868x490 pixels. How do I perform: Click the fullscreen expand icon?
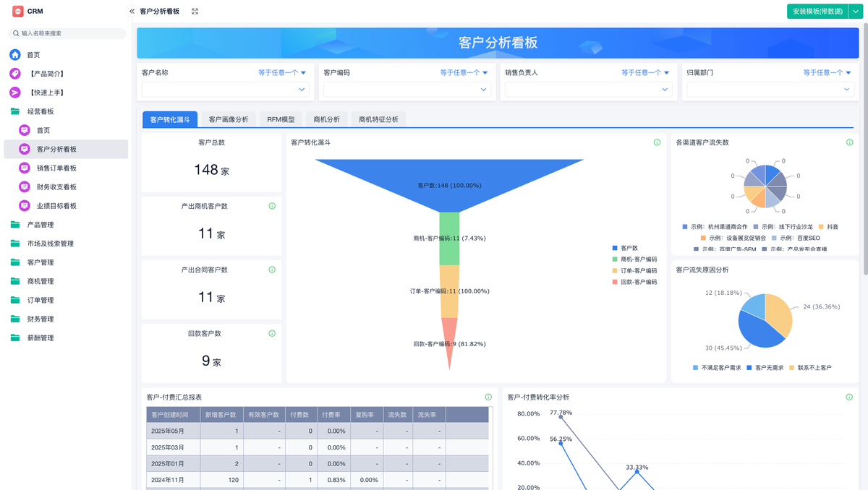(195, 12)
